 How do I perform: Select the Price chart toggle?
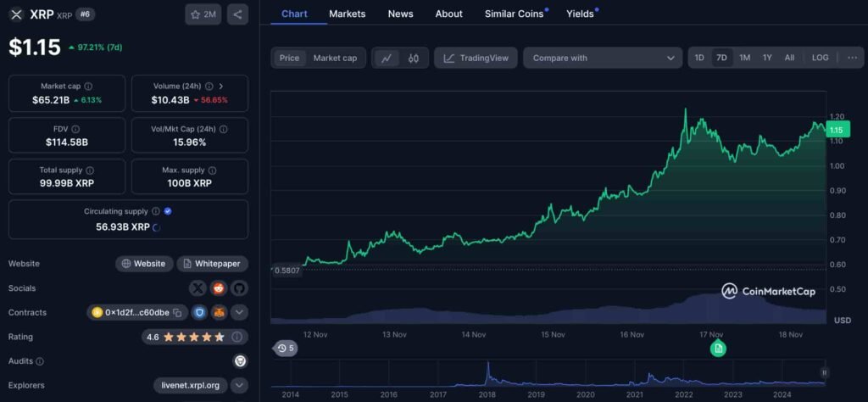pyautogui.click(x=289, y=58)
